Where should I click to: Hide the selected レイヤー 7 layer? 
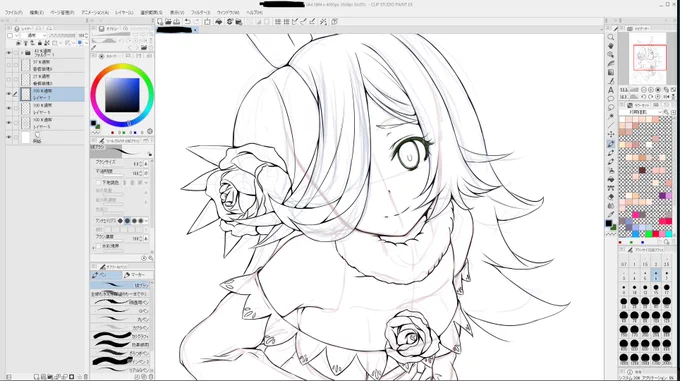[x=9, y=94]
